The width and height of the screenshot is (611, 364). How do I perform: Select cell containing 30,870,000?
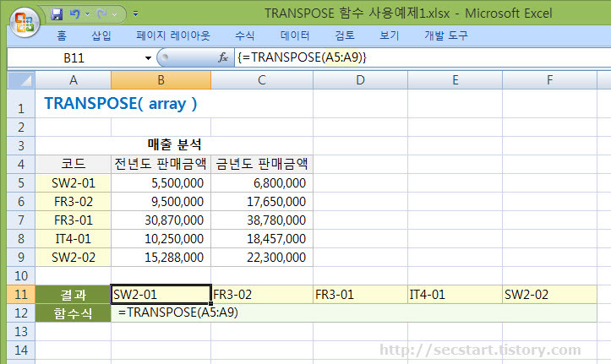(161, 220)
